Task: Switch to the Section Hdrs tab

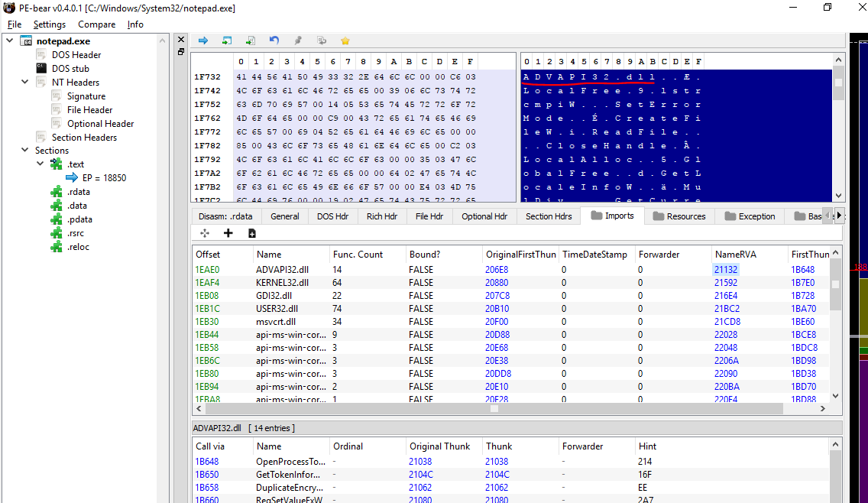Action: click(549, 216)
